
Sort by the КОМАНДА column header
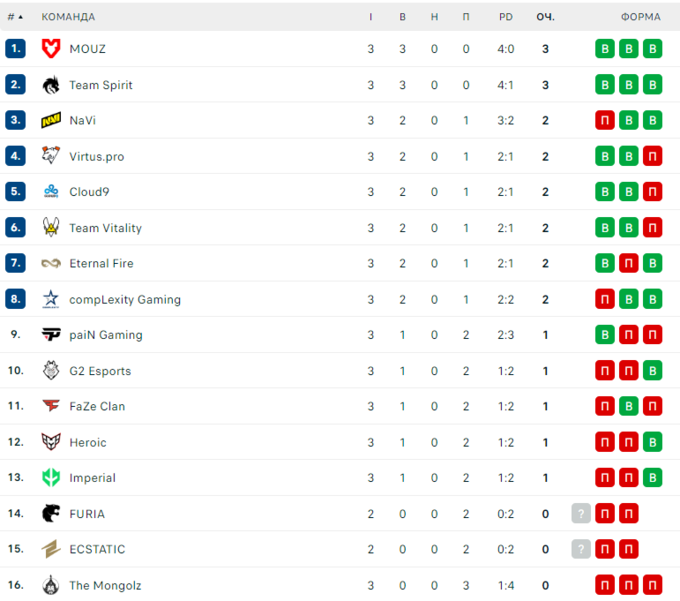pyautogui.click(x=68, y=17)
